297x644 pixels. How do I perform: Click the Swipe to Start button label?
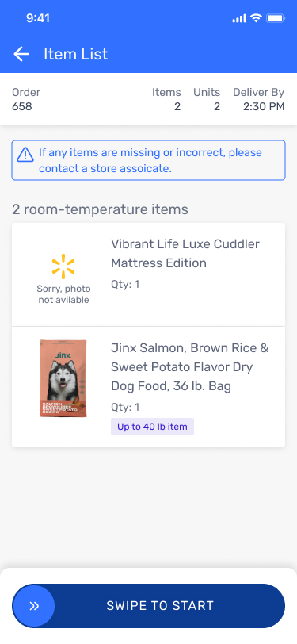(160, 605)
